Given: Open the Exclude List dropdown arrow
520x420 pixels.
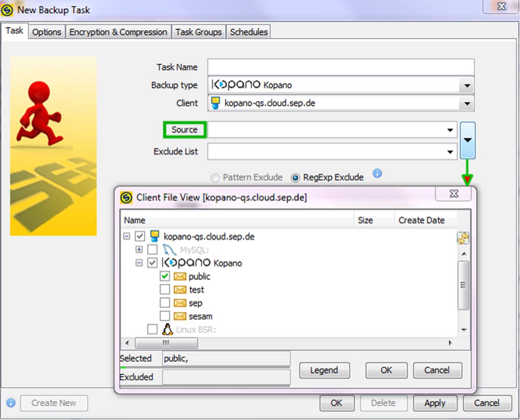Looking at the screenshot, I should tap(450, 152).
